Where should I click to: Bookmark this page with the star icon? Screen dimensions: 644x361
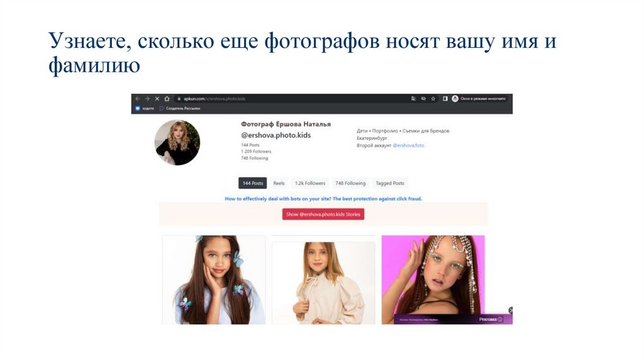click(x=433, y=99)
